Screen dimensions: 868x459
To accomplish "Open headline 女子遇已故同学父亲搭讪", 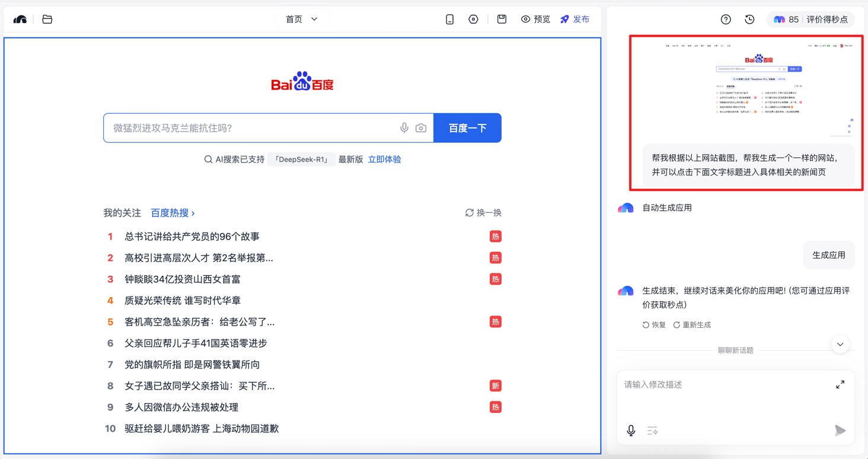I will [200, 386].
